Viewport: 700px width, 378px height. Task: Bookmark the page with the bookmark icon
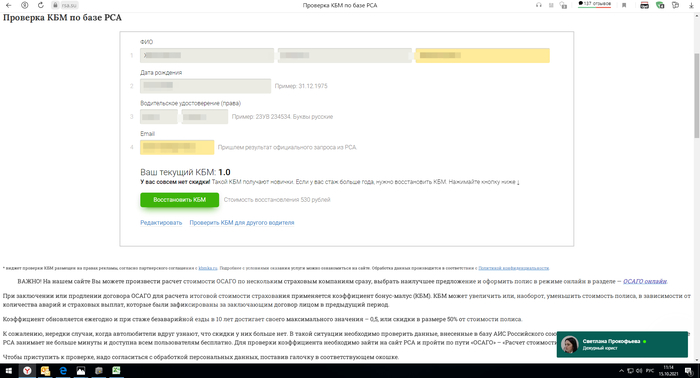coord(624,5)
